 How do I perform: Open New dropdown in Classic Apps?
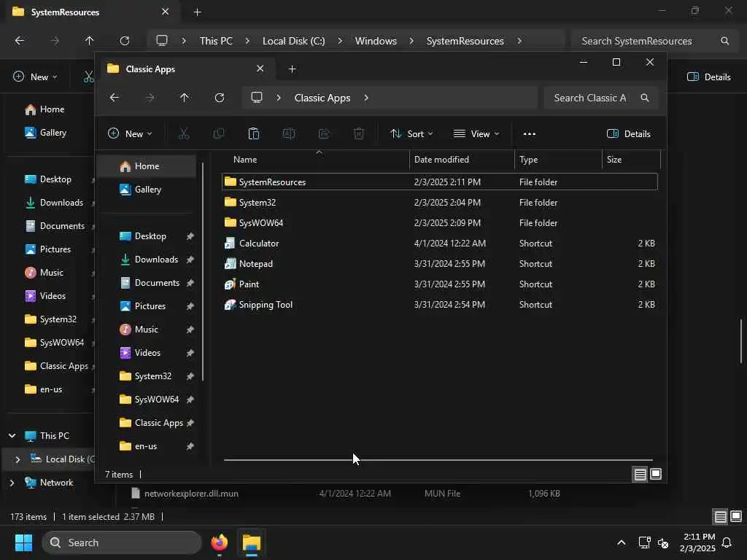(130, 134)
